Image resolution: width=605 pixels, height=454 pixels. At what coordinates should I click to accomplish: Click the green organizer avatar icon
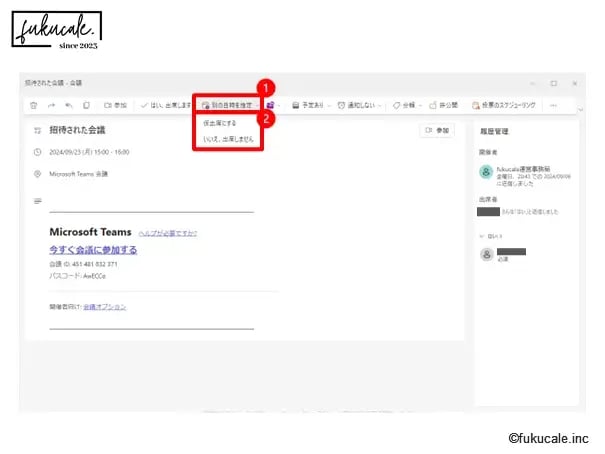[x=486, y=172]
